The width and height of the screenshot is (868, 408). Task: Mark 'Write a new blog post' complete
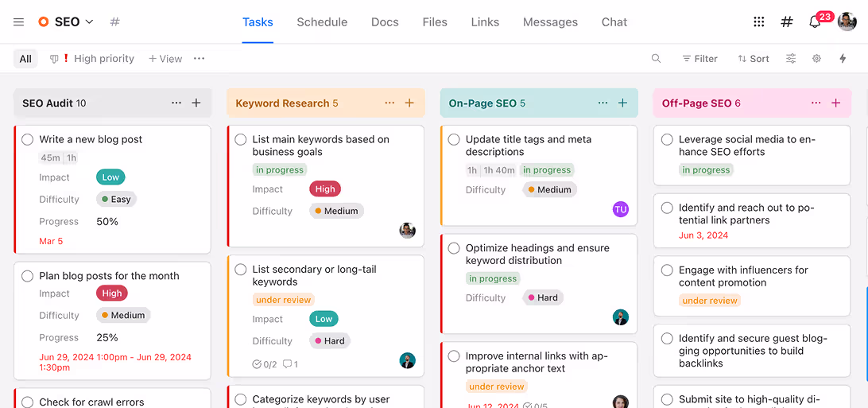(28, 140)
